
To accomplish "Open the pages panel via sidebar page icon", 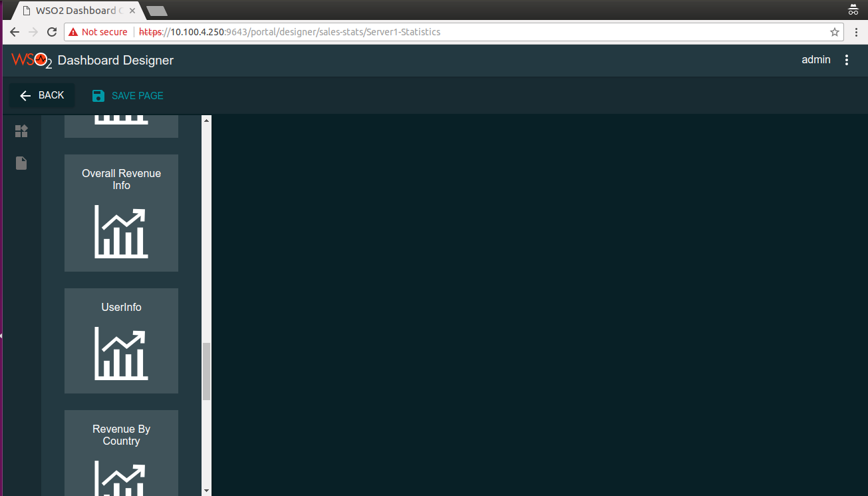I will (21, 162).
